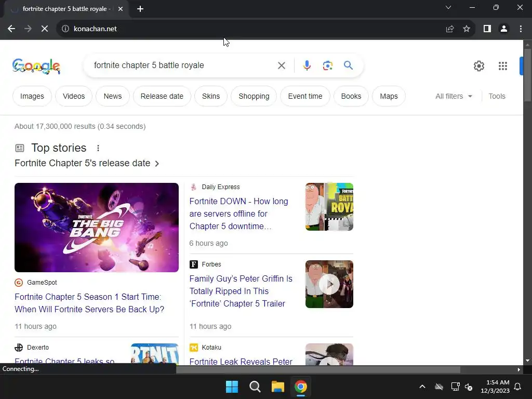Open the Chrome side panel
The height and width of the screenshot is (399, 532).
[x=487, y=29]
